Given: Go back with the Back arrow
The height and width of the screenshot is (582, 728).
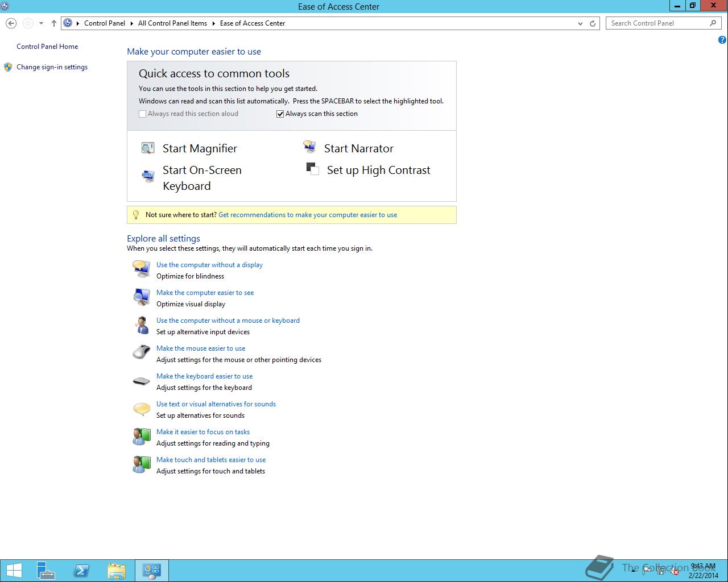Looking at the screenshot, I should click(x=11, y=23).
